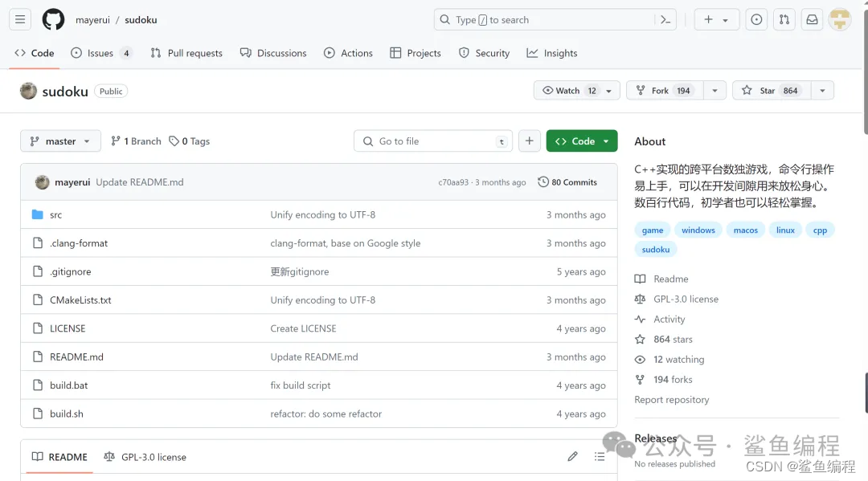Select the game topic tag
This screenshot has width=868, height=481.
(653, 230)
